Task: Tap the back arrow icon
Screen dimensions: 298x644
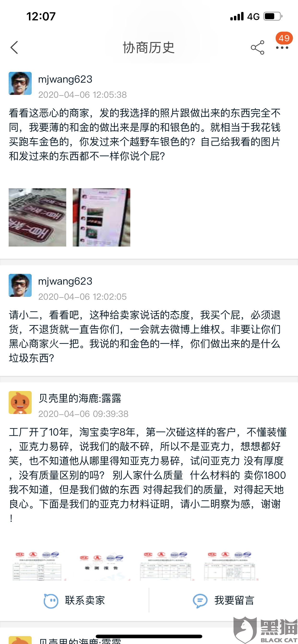Action: (14, 47)
